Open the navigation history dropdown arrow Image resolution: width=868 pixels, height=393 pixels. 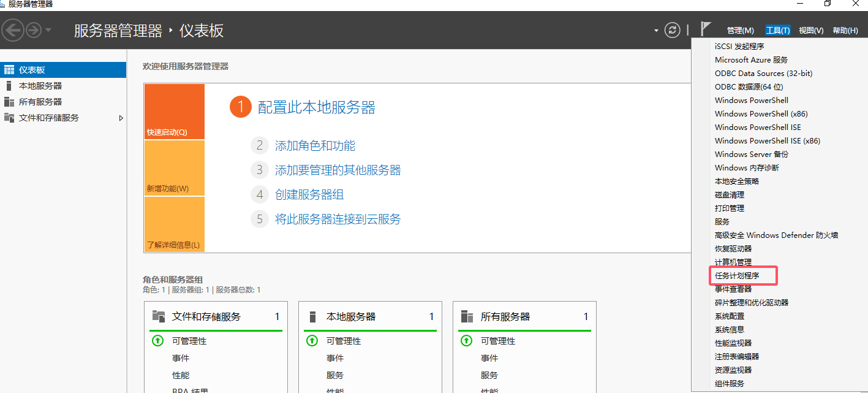tap(48, 30)
